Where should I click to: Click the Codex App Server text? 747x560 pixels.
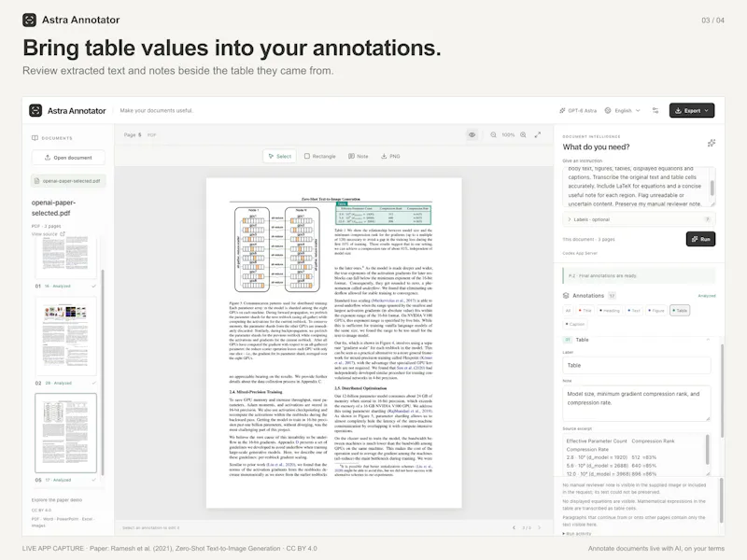pyautogui.click(x=580, y=253)
